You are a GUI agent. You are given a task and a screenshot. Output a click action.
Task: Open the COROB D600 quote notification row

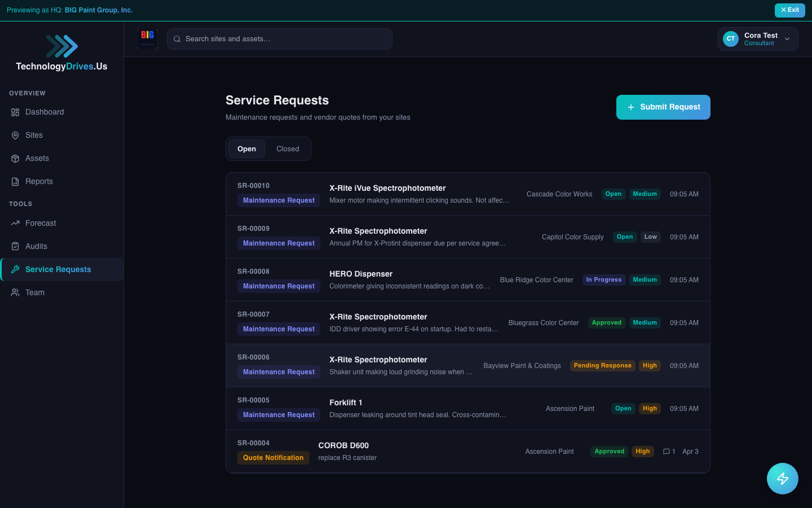(343, 446)
